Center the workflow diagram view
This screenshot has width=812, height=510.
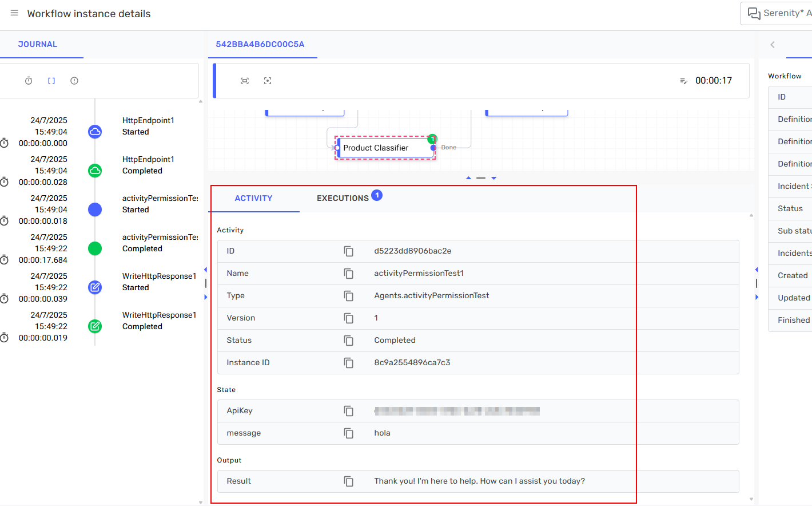point(267,81)
